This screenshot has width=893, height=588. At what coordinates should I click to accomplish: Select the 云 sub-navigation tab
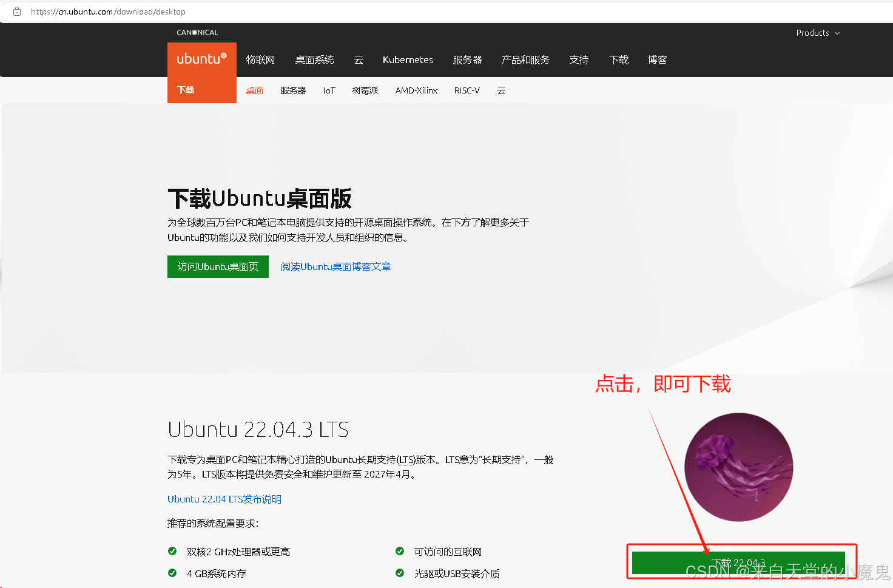coord(501,90)
